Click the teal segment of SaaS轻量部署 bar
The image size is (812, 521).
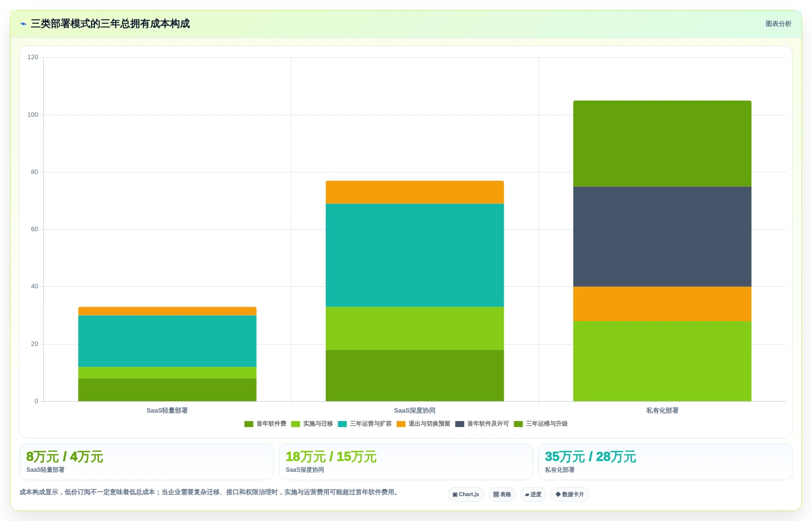click(167, 341)
